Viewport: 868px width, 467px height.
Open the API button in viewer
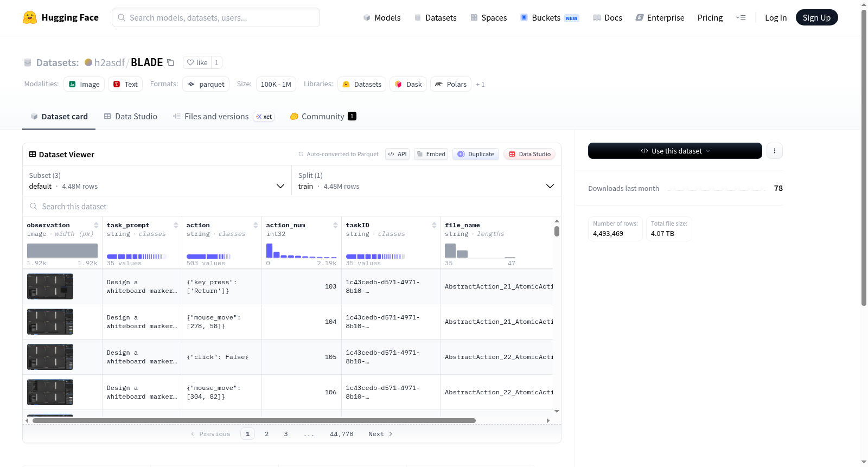[x=397, y=154]
